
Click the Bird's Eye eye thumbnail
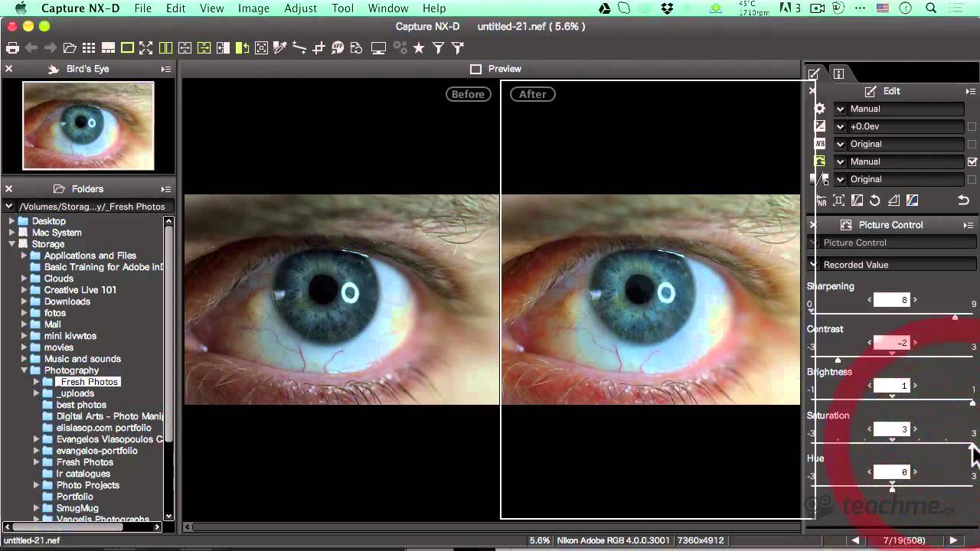pos(88,126)
